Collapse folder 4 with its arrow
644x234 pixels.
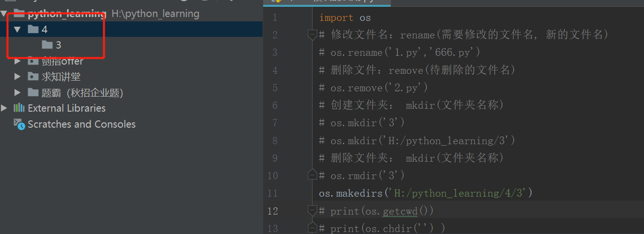pyautogui.click(x=17, y=29)
